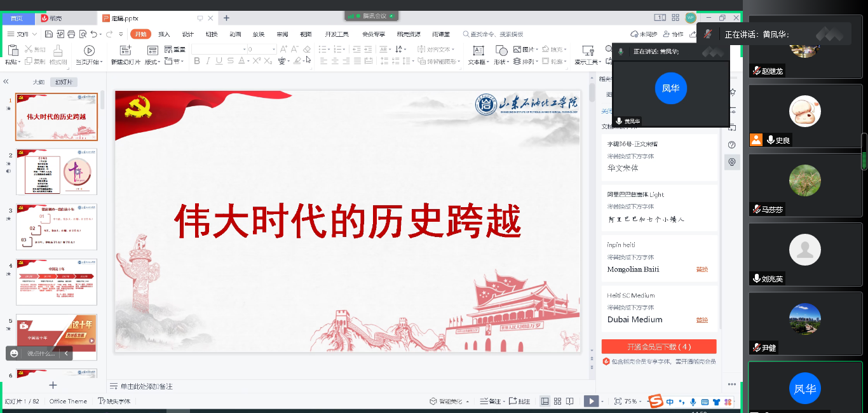Click the Undo arrow icon
The height and width of the screenshot is (413, 868).
pos(93,34)
